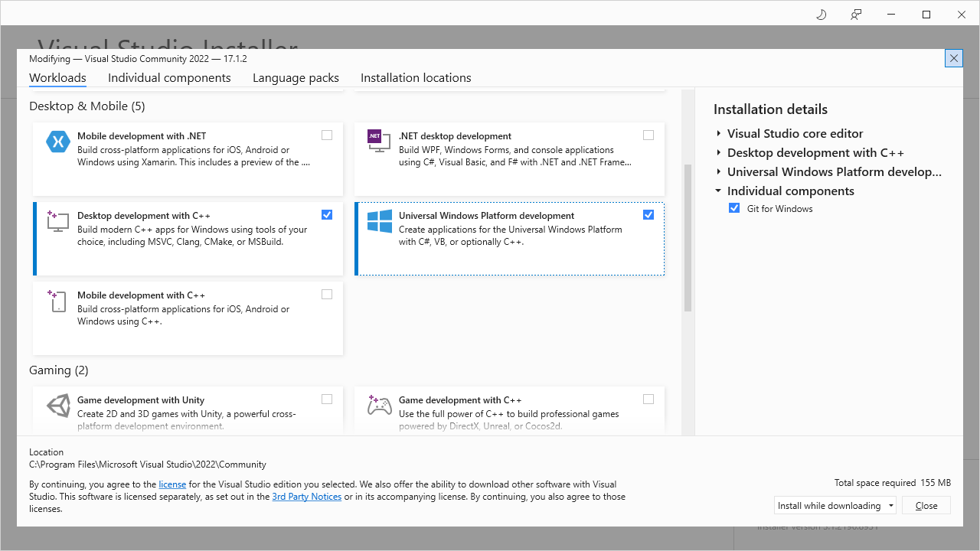Open the license link
This screenshot has width=980, height=551.
(x=172, y=484)
